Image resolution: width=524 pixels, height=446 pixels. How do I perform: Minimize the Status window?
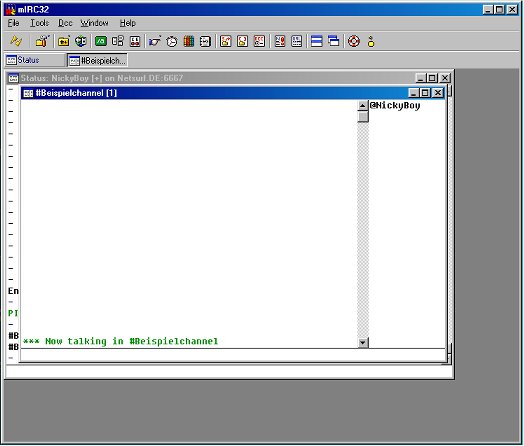click(420, 78)
